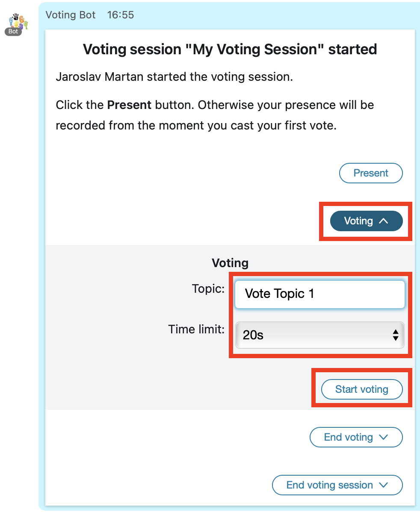This screenshot has height=512, width=420.
Task: Focus the Topic field containing Vote Topic 1
Action: [319, 294]
